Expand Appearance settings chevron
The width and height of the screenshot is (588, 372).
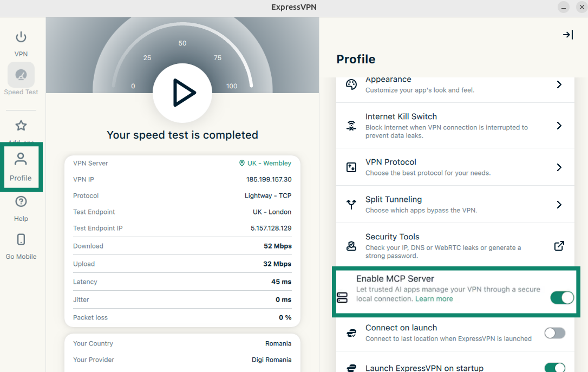(559, 84)
